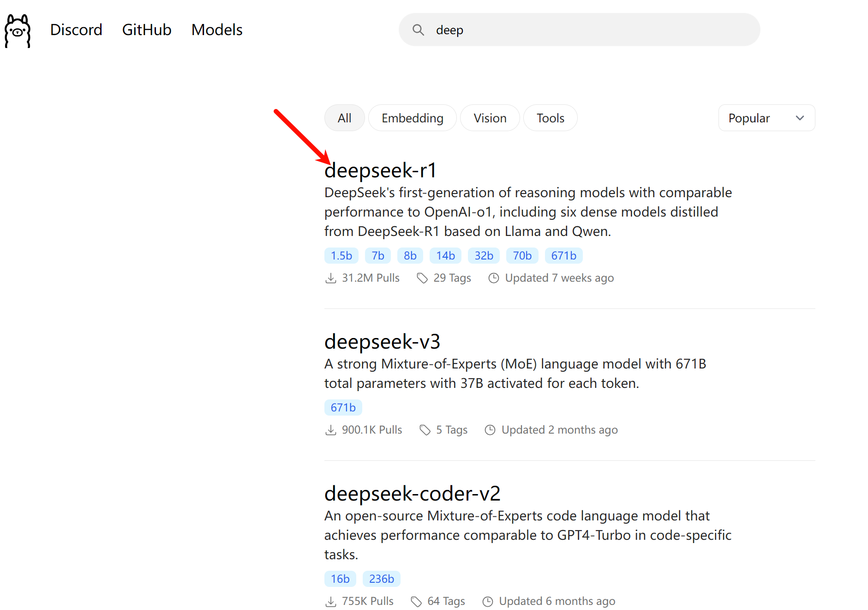Click the 'Updated 6 months ago' text
This screenshot has width=868, height=610.
pos(557,601)
